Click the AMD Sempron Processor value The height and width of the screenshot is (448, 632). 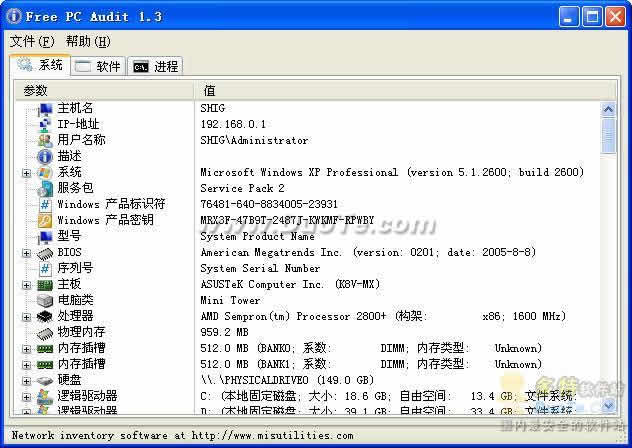[383, 316]
